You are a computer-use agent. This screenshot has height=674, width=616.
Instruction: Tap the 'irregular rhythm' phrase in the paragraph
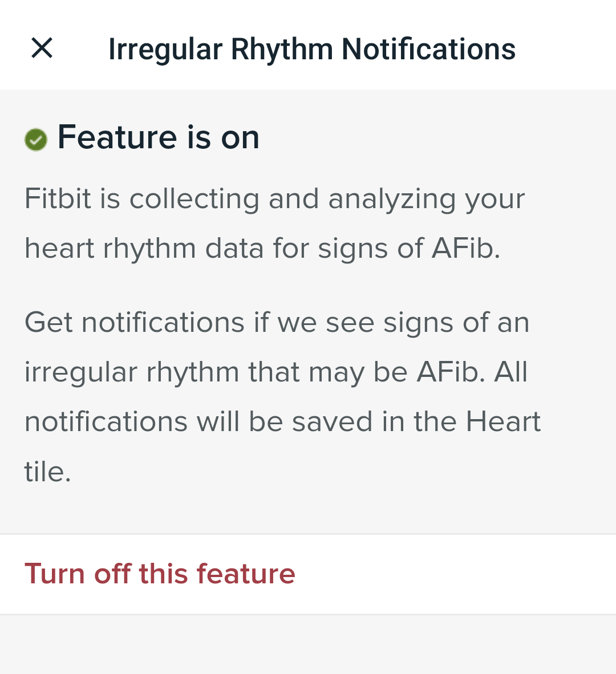click(132, 372)
